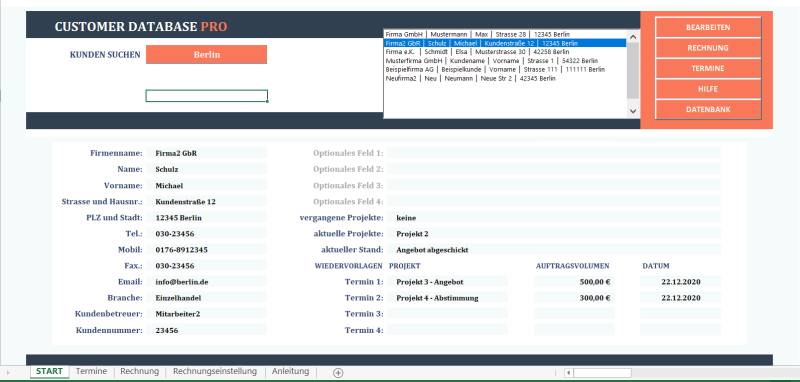Select Firma GmbH Mustermann list entry
Viewport: 800px width, 382px height.
coord(505,34)
